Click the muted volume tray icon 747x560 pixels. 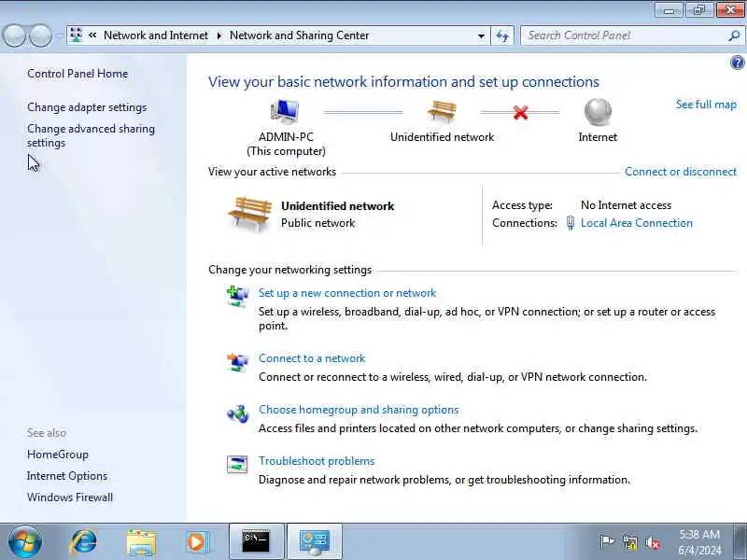coord(653,542)
